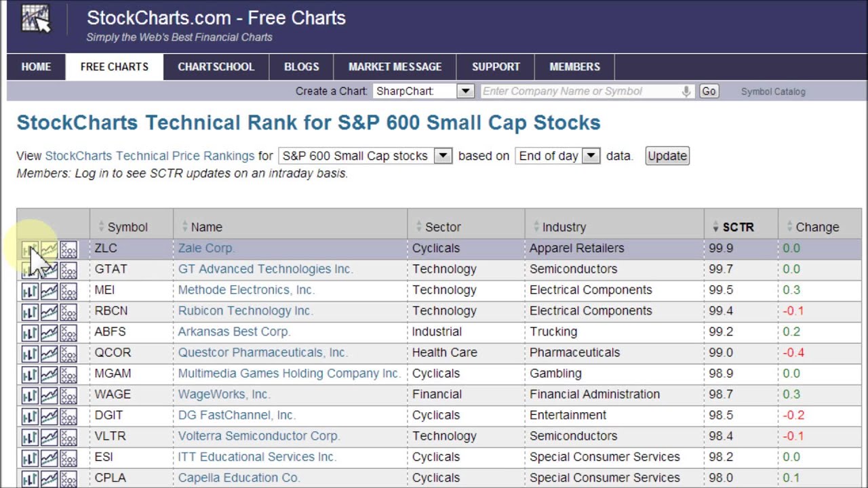Open the Questcor Pharmaceuticals, Inc. link

(262, 352)
